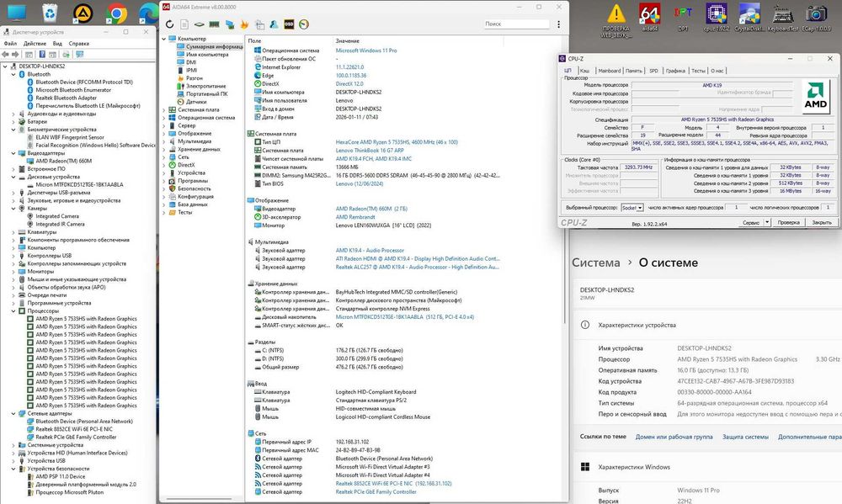Collapse Сетевые адаптеры node in Device Manager

click(x=13, y=413)
